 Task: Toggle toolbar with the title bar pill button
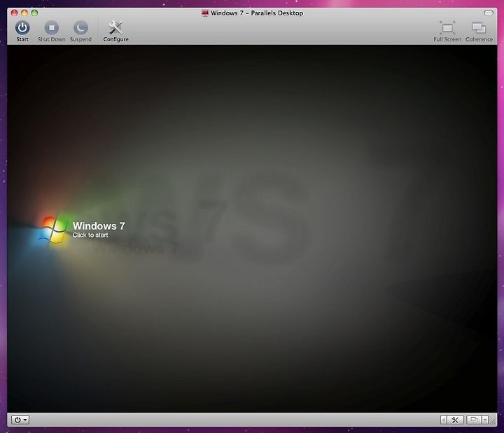[x=489, y=13]
